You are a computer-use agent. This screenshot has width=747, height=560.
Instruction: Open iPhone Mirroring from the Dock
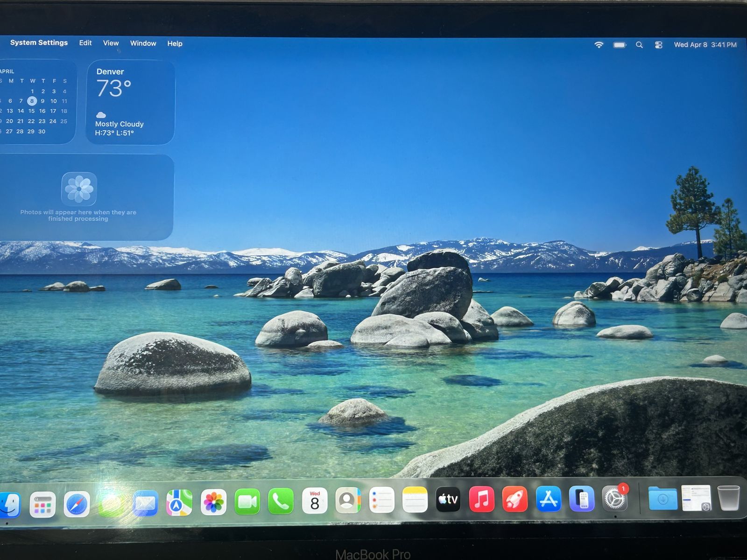click(581, 499)
